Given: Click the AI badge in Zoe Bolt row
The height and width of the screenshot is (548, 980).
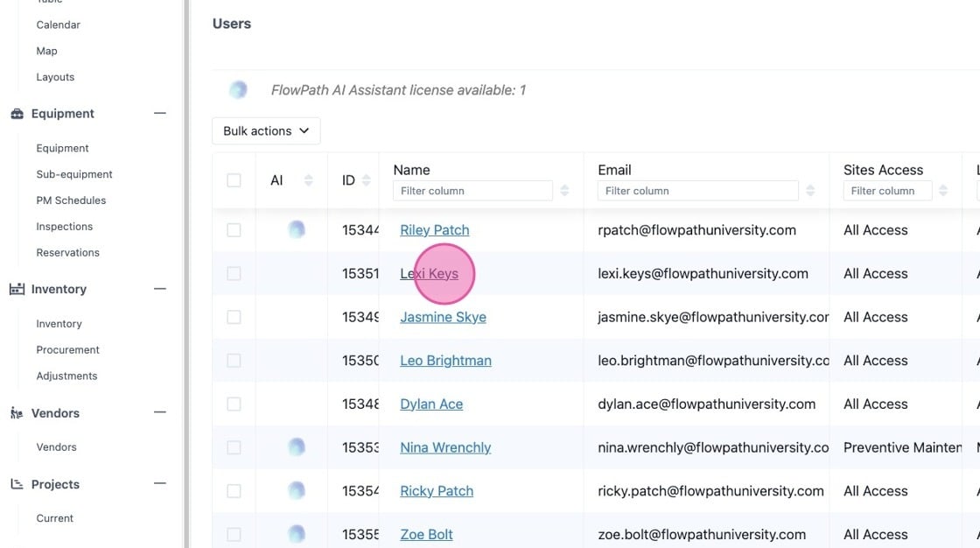Looking at the screenshot, I should (x=297, y=534).
